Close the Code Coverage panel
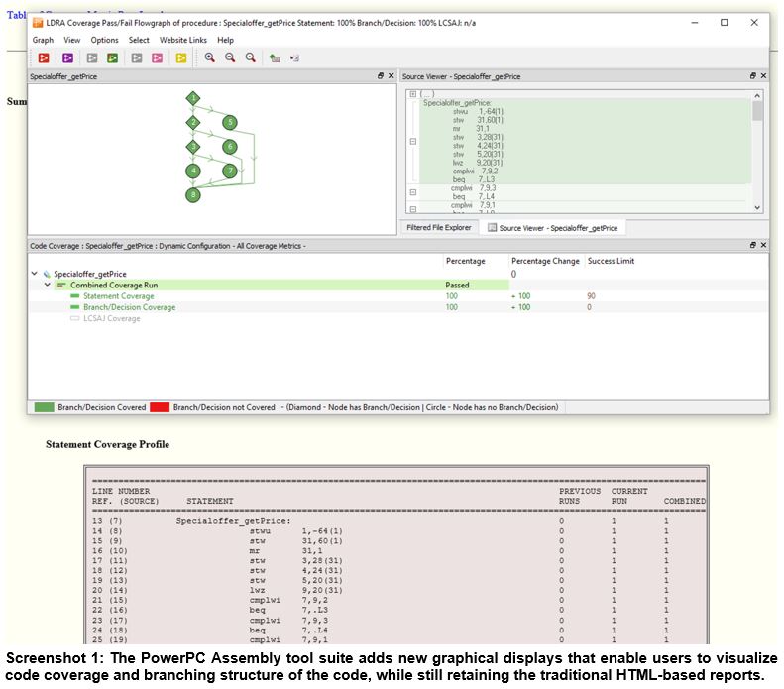The width and height of the screenshot is (784, 689). click(763, 245)
